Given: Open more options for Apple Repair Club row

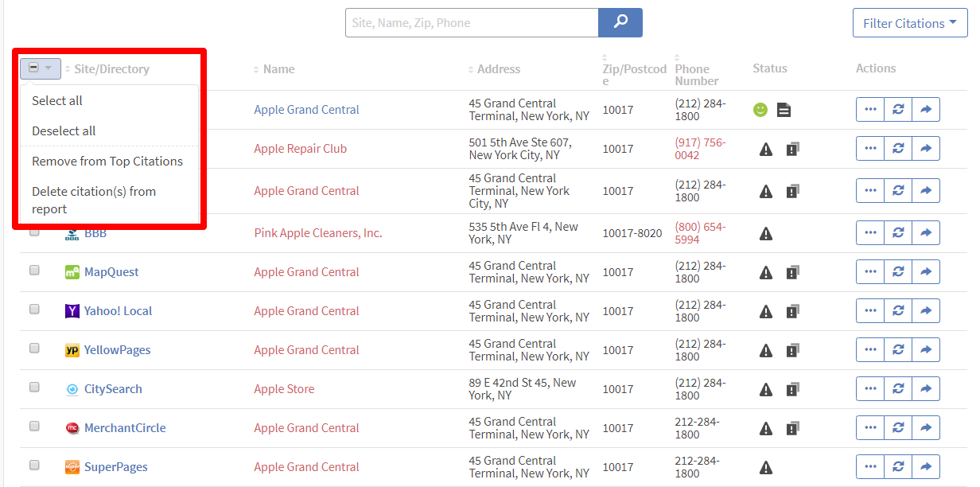Looking at the screenshot, I should tap(870, 149).
